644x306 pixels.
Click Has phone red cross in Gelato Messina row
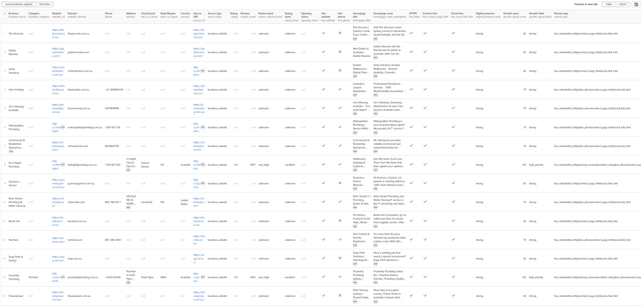click(x=340, y=52)
